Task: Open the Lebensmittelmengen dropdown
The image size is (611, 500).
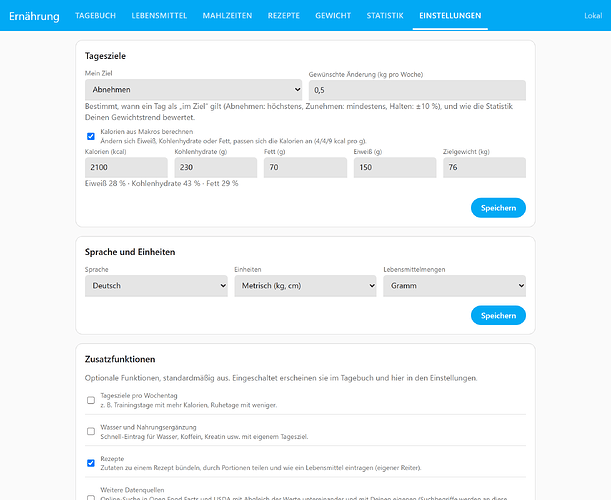Action: click(x=454, y=286)
